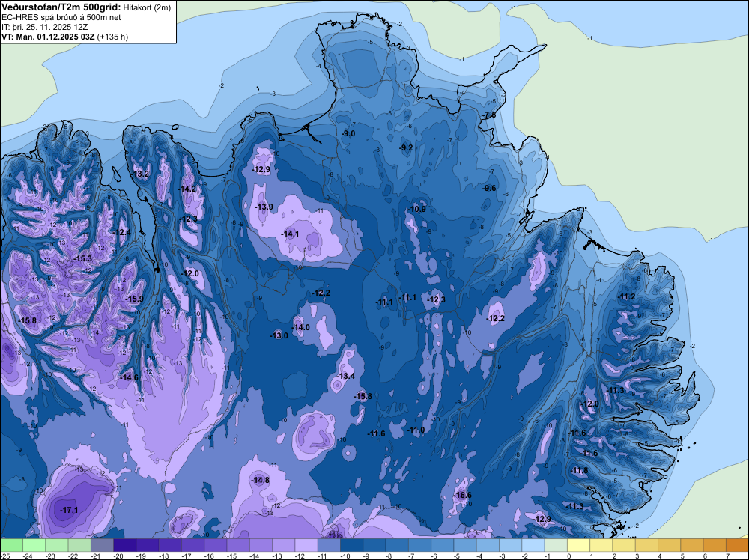Click the legend swatch between -20 and -19
This screenshot has height=560, width=749.
125,545
